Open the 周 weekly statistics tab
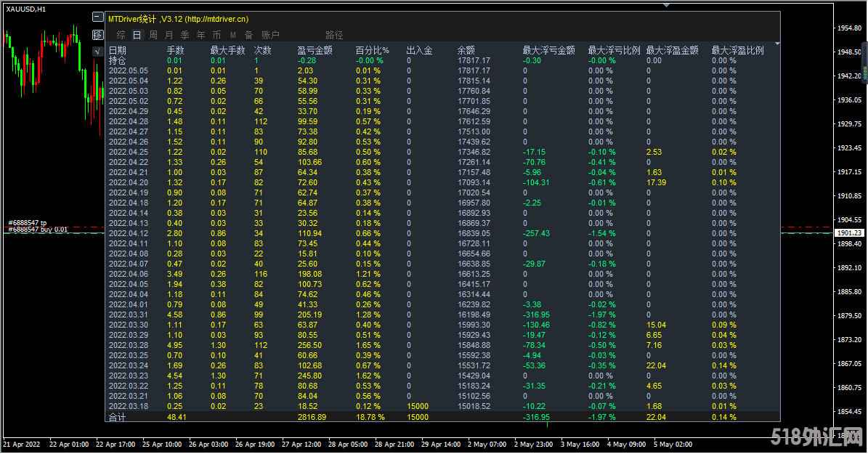 tap(153, 35)
